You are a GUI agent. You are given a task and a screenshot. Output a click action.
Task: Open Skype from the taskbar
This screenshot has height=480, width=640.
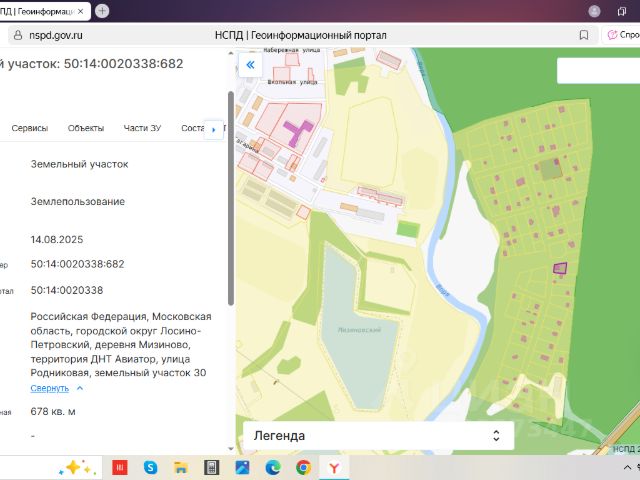tap(150, 467)
